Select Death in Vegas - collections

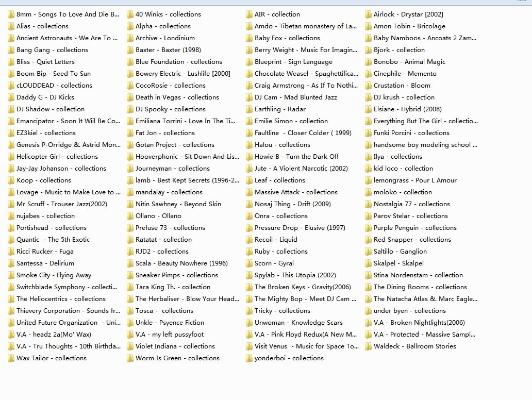[177, 97]
